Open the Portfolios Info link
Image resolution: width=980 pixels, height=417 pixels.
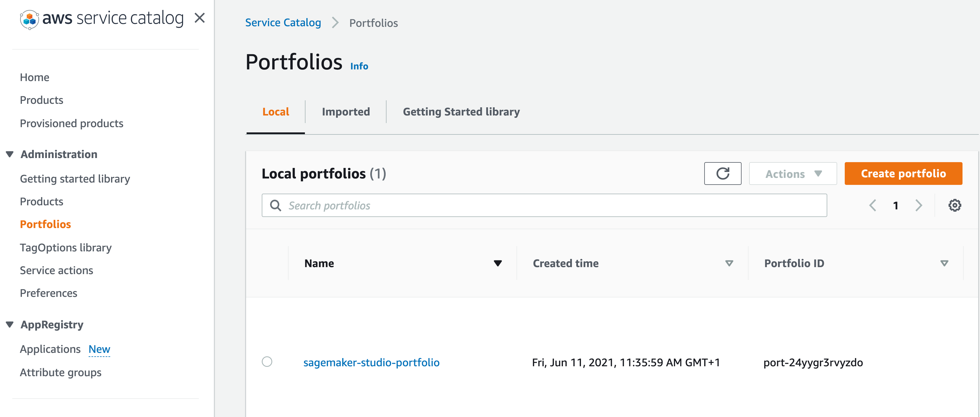[x=359, y=66]
